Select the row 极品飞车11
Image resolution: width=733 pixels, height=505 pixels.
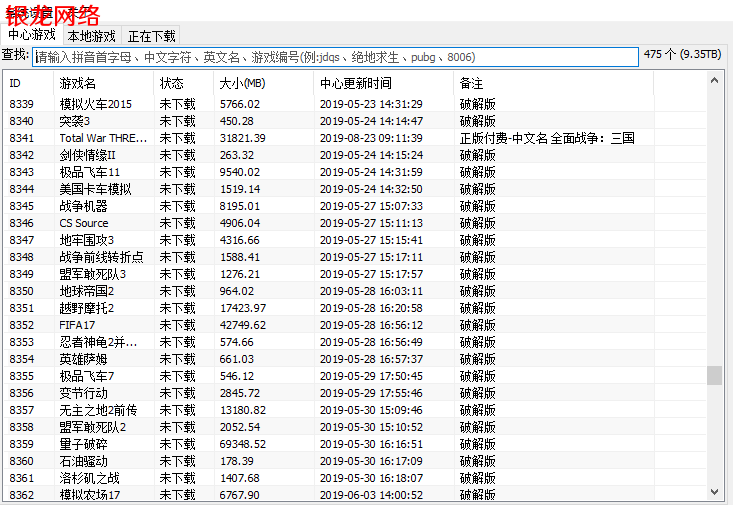point(354,172)
